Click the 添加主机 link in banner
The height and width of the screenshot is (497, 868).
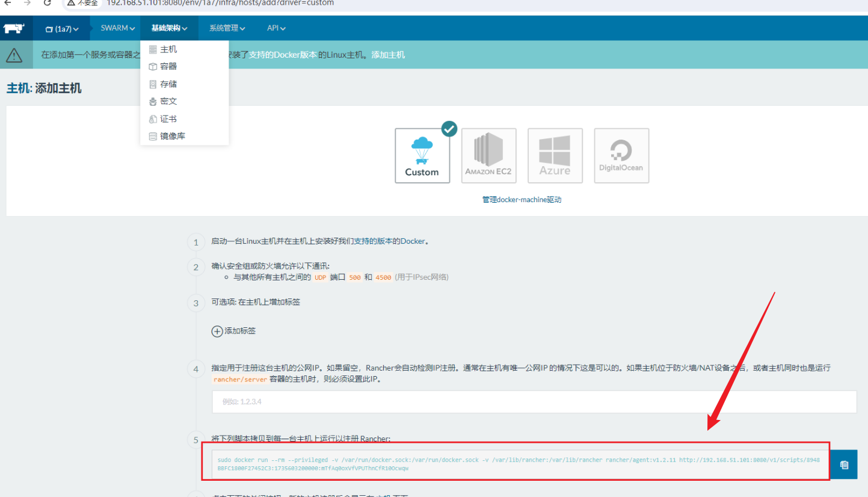click(x=388, y=55)
